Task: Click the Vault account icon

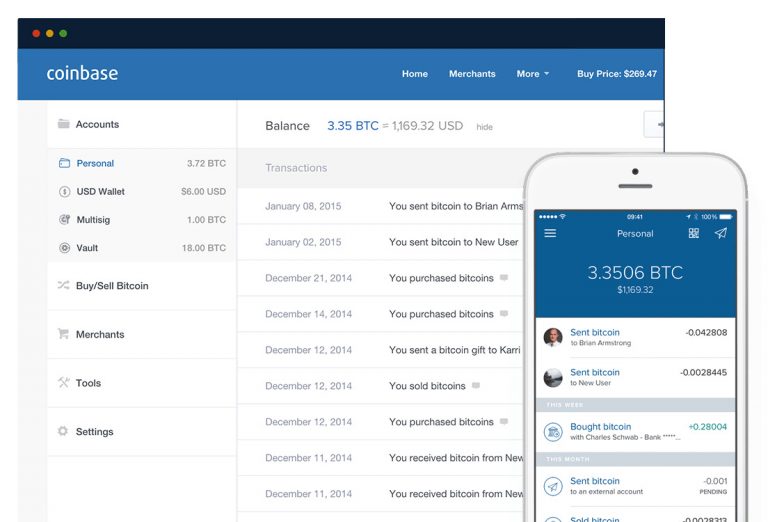Action: click(x=64, y=248)
